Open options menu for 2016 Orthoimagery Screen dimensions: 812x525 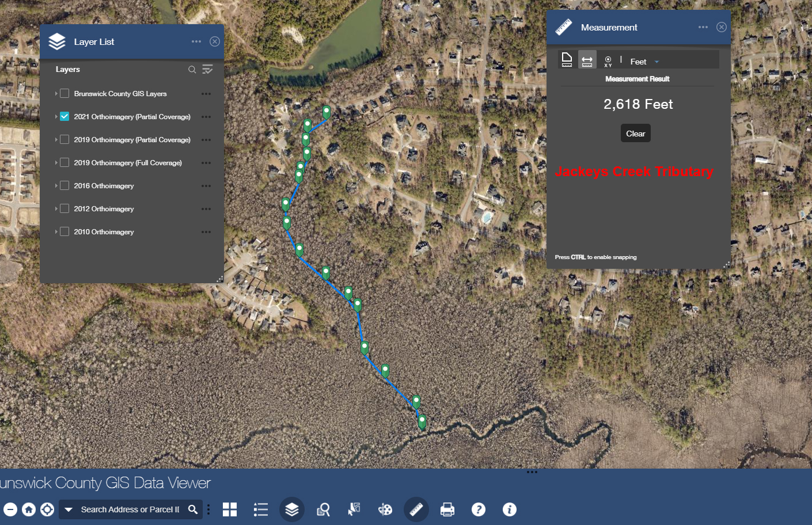[206, 186]
